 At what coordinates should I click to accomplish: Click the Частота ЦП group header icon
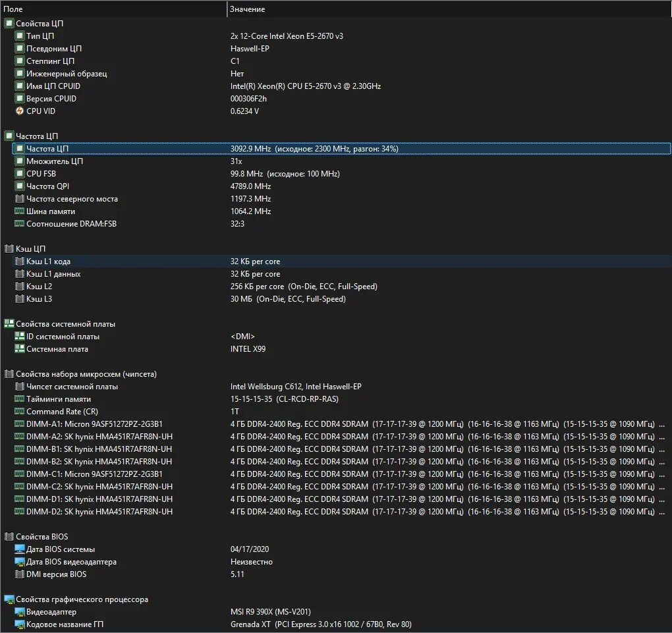(x=9, y=136)
